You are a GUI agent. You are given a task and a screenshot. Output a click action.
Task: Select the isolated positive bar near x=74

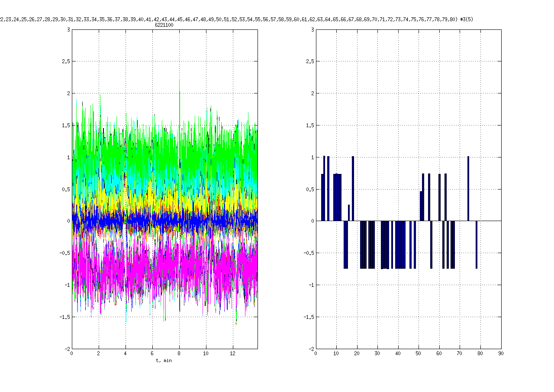point(468,188)
